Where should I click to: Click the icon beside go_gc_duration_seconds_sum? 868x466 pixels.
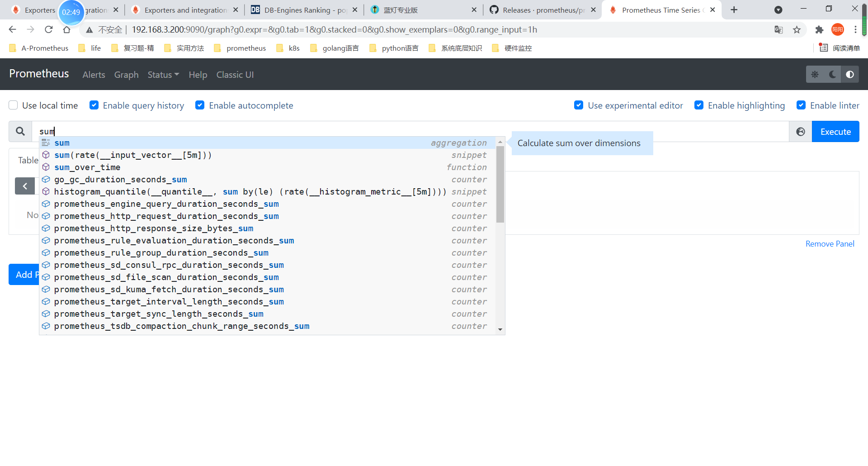coord(46,180)
